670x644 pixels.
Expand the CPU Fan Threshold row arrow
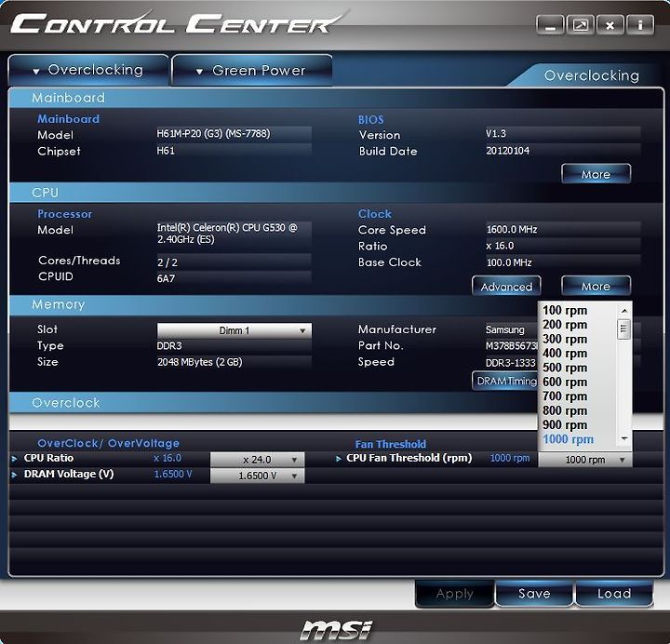339,459
